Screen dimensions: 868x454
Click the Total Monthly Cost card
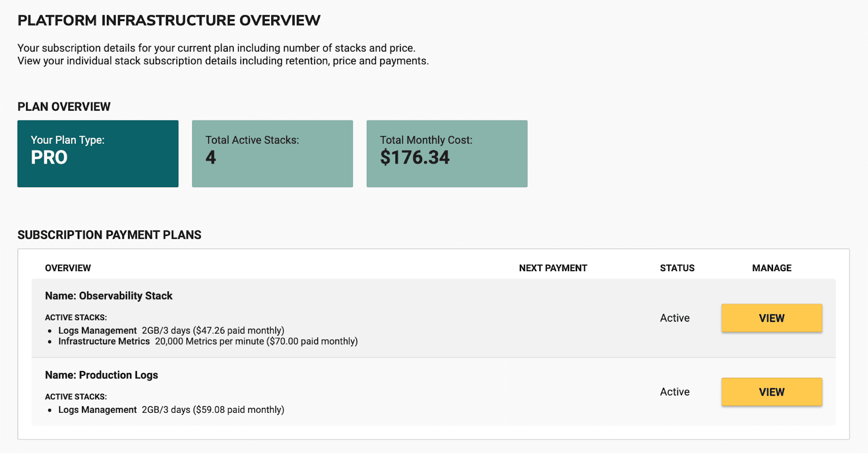pyautogui.click(x=446, y=154)
